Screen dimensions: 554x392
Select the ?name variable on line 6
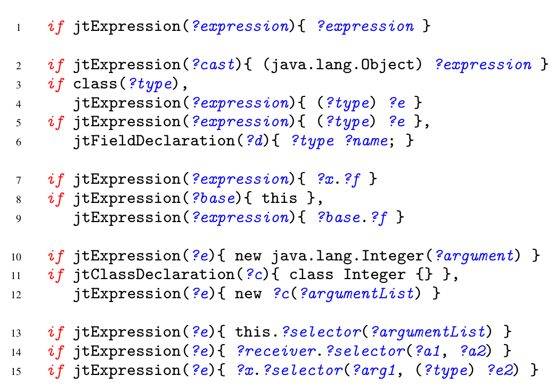pos(366,141)
